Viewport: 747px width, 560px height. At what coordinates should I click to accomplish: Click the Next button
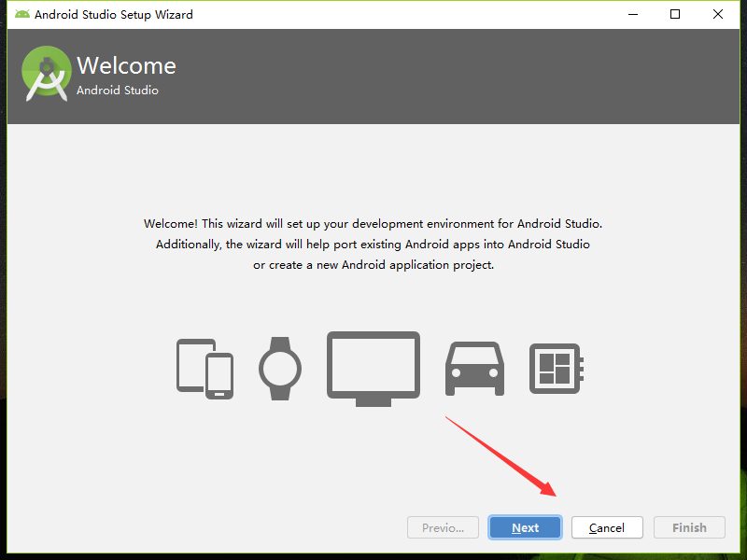[525, 527]
